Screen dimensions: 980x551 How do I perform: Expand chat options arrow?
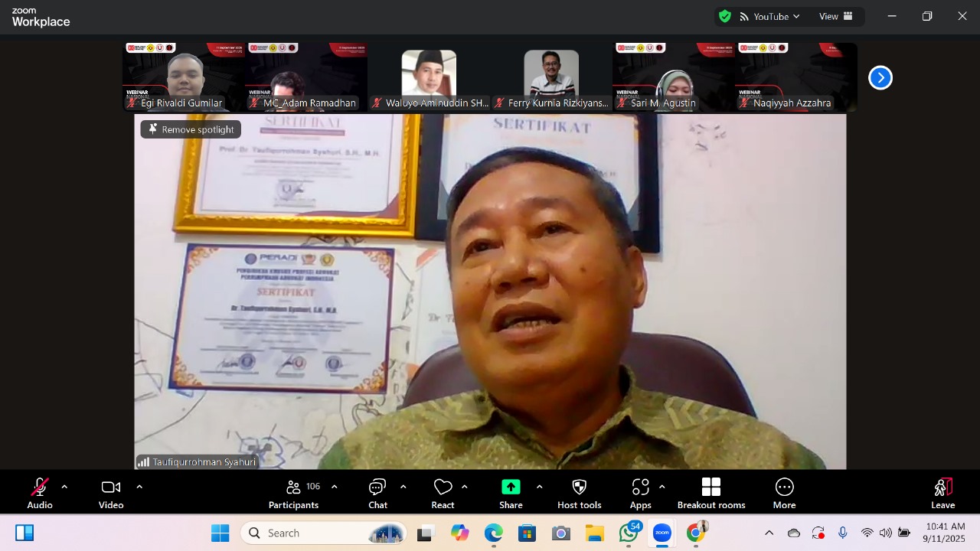(403, 487)
